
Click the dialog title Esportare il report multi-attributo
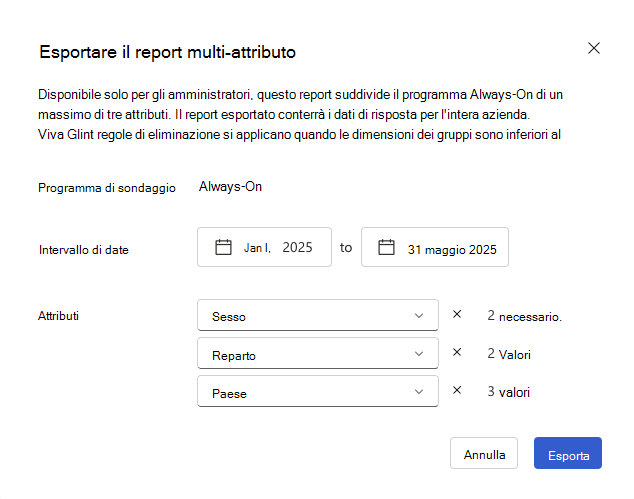tap(167, 52)
